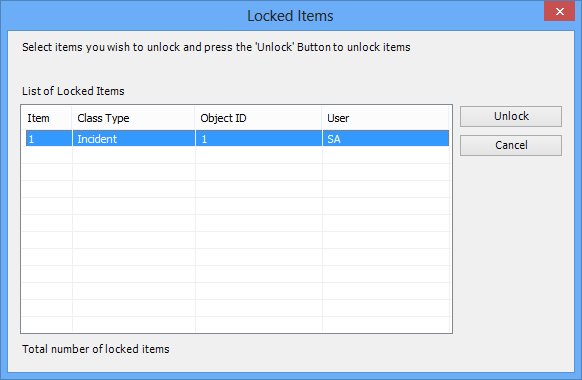Cancel the Locked Items dialog
The image size is (582, 380).
pos(511,145)
